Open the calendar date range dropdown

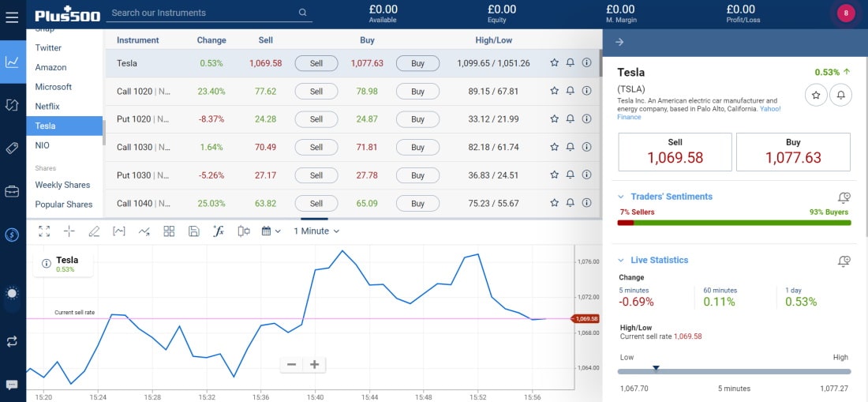coord(271,231)
